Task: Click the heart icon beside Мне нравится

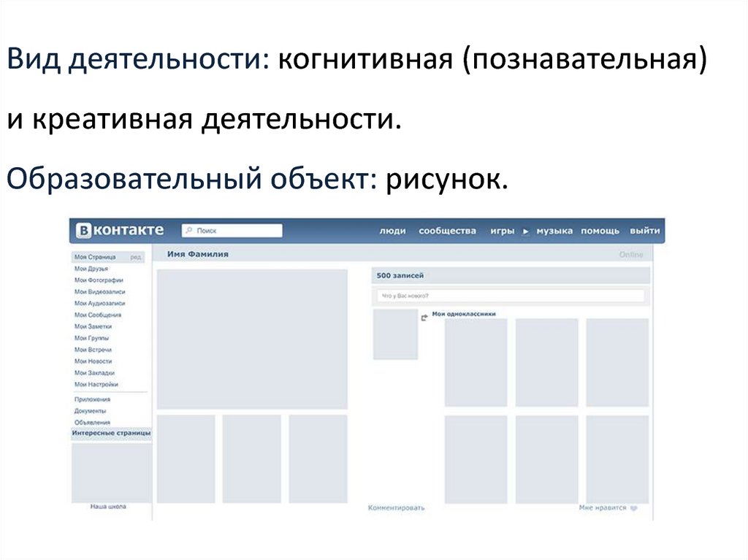Action: (x=634, y=508)
